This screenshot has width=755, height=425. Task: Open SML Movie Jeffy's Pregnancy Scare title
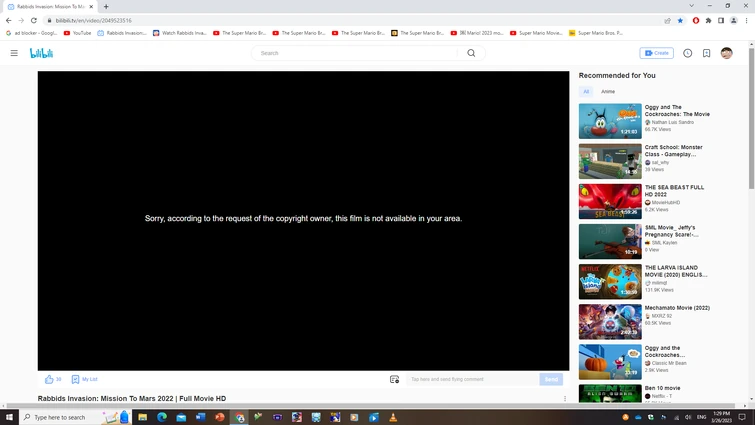click(x=671, y=231)
